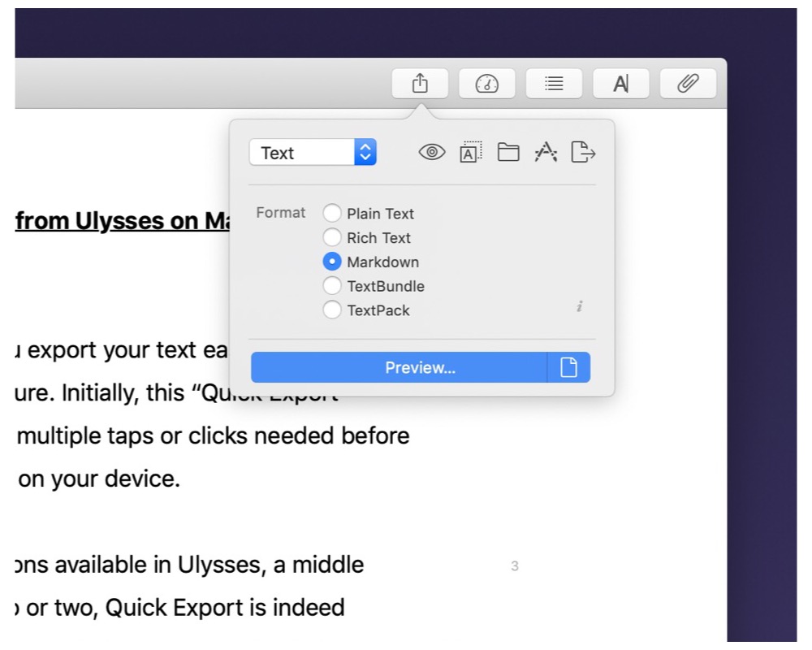Click the document icon beside Preview
The height and width of the screenshot is (650, 812).
pyautogui.click(x=568, y=367)
